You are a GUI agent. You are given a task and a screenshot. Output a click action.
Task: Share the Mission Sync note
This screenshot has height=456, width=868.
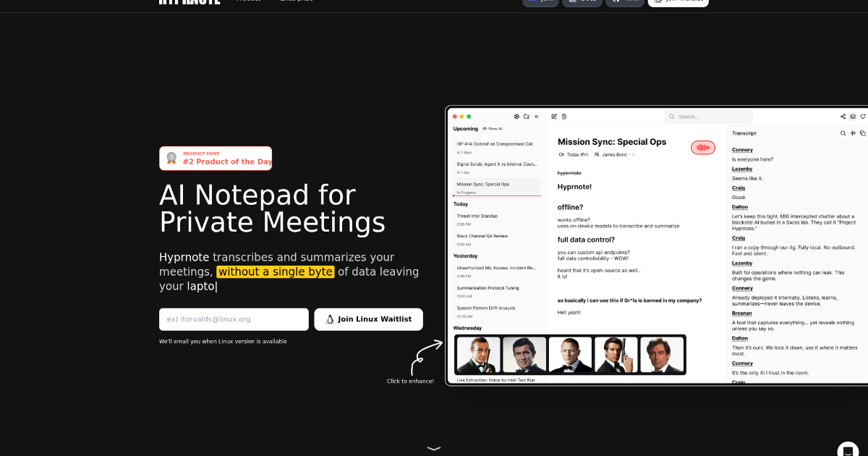(843, 117)
